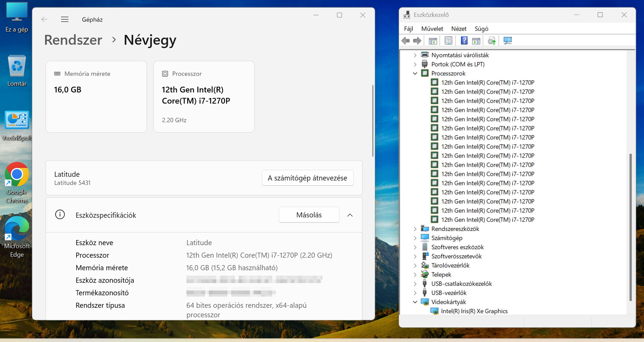Expand the Számítógép node
This screenshot has width=644, height=342.
pyautogui.click(x=415, y=238)
